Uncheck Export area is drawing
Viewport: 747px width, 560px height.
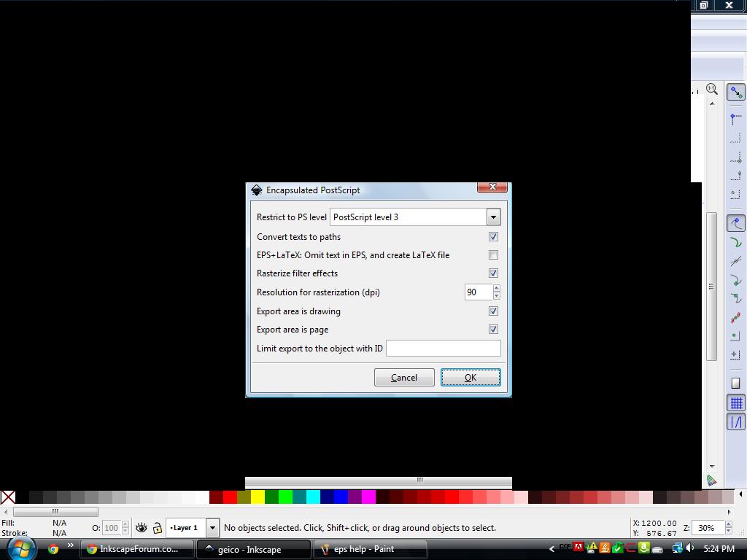pyautogui.click(x=493, y=311)
